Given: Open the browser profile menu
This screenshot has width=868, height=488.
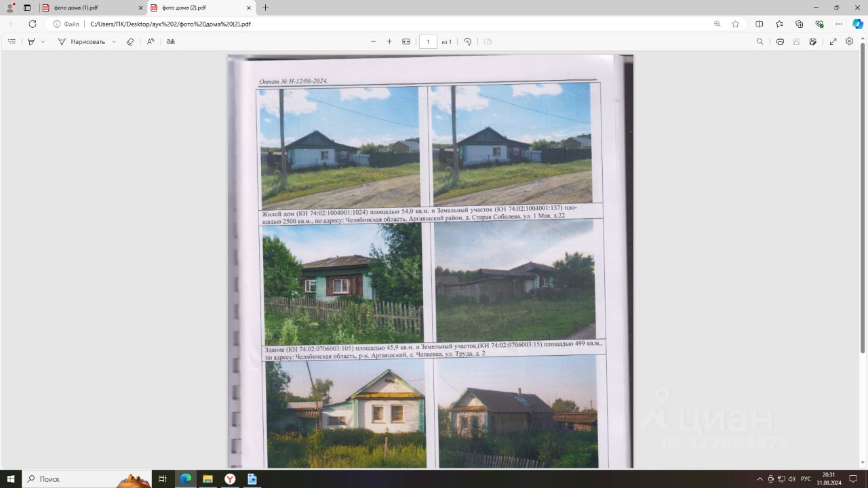Looking at the screenshot, I should click(x=10, y=7).
